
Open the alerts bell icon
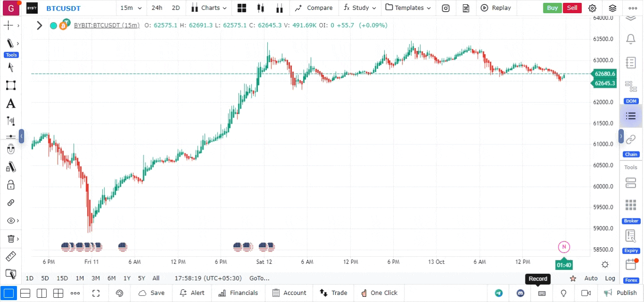(630, 39)
